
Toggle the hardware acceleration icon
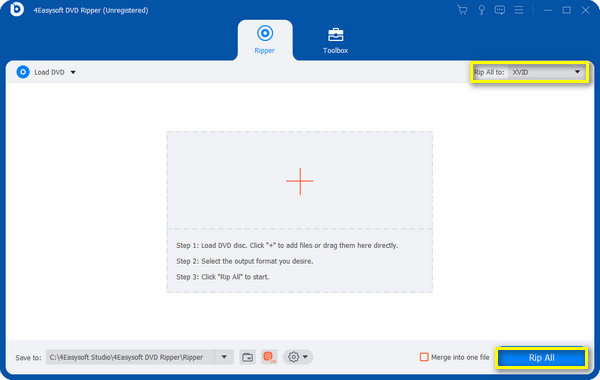pyautogui.click(x=269, y=357)
